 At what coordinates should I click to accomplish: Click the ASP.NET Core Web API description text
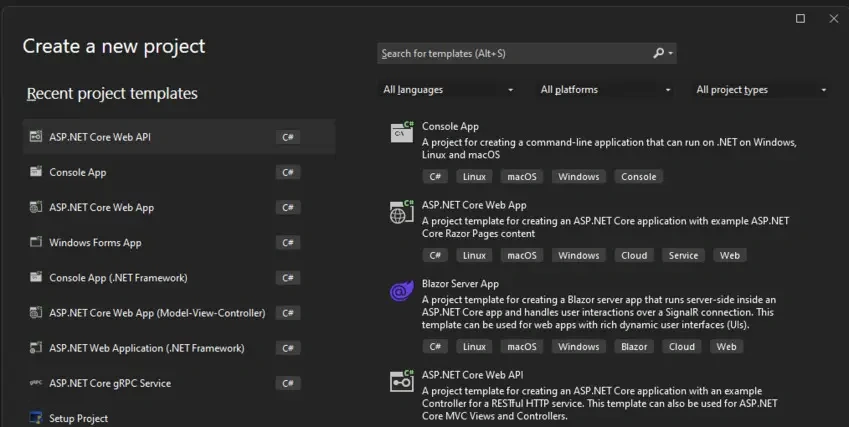599,403
